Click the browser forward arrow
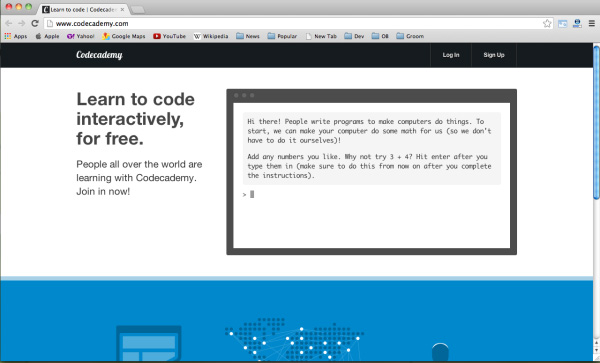 pos(21,23)
